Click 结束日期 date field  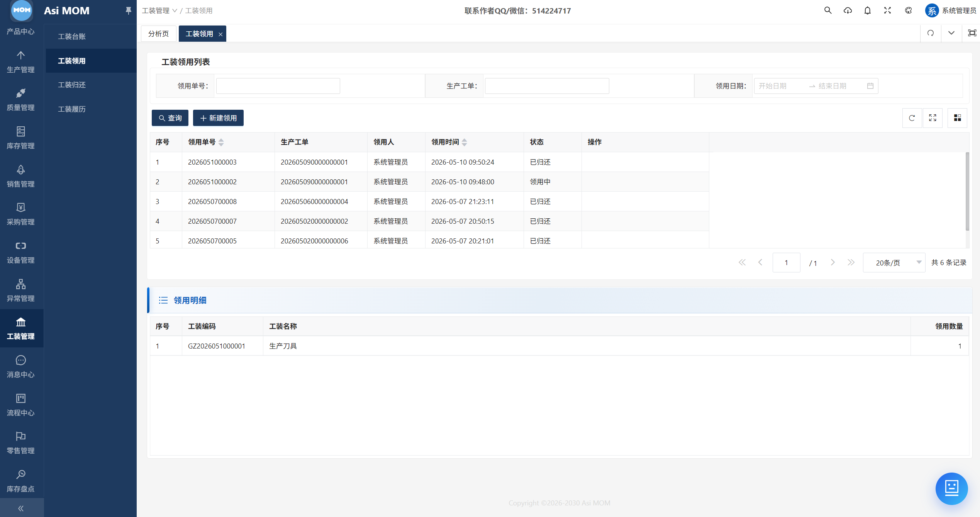840,86
